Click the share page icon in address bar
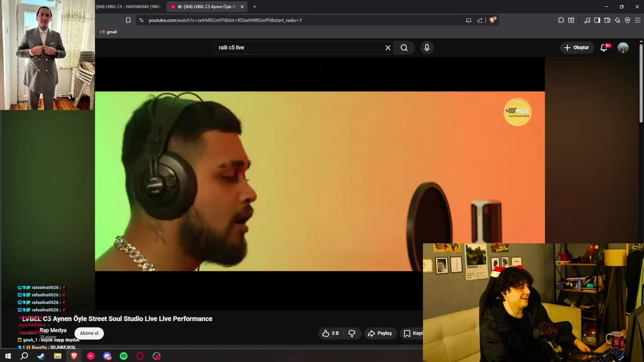Viewport: 644px width, 362px height. point(480,20)
